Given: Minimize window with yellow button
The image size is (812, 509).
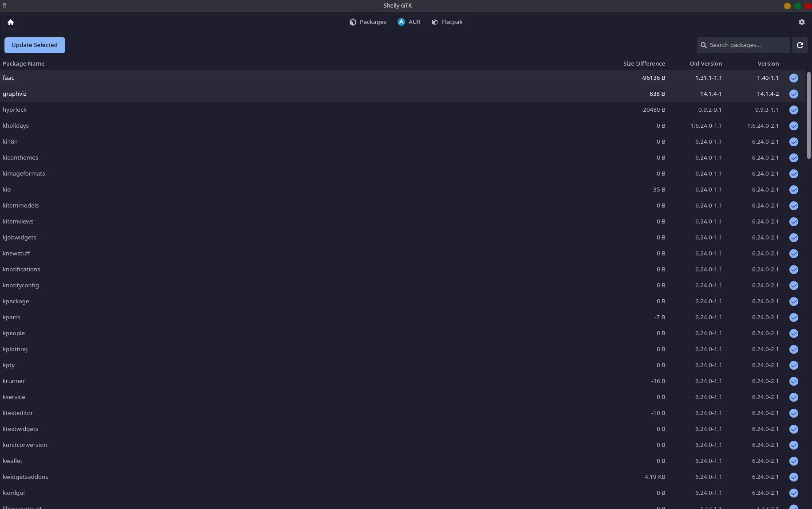Looking at the screenshot, I should pyautogui.click(x=787, y=6).
